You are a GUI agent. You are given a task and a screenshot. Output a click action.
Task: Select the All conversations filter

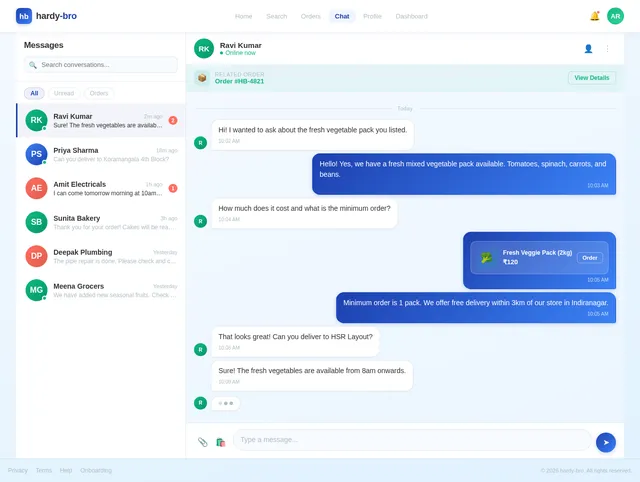(34, 93)
